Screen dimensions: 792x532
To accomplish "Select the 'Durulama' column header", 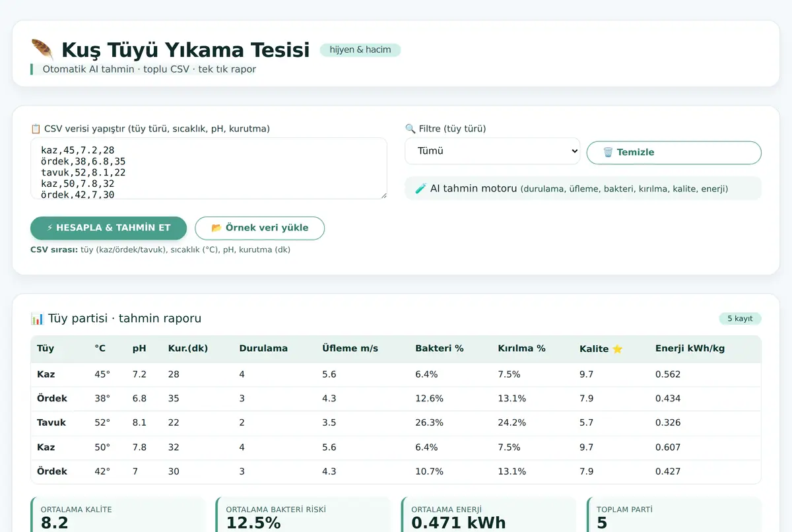I will pos(263,349).
